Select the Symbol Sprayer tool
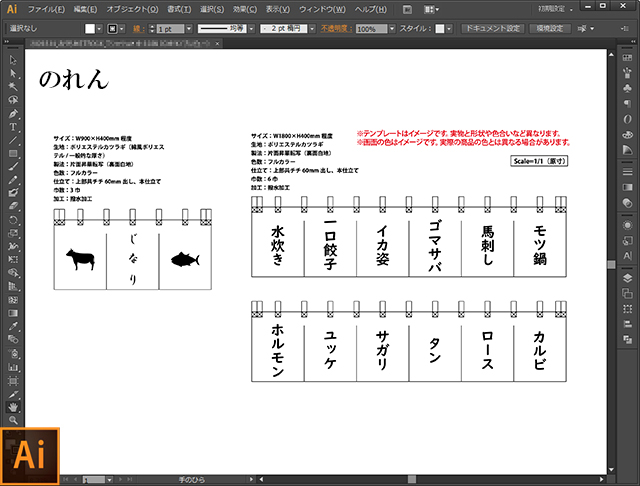 pos(13,353)
